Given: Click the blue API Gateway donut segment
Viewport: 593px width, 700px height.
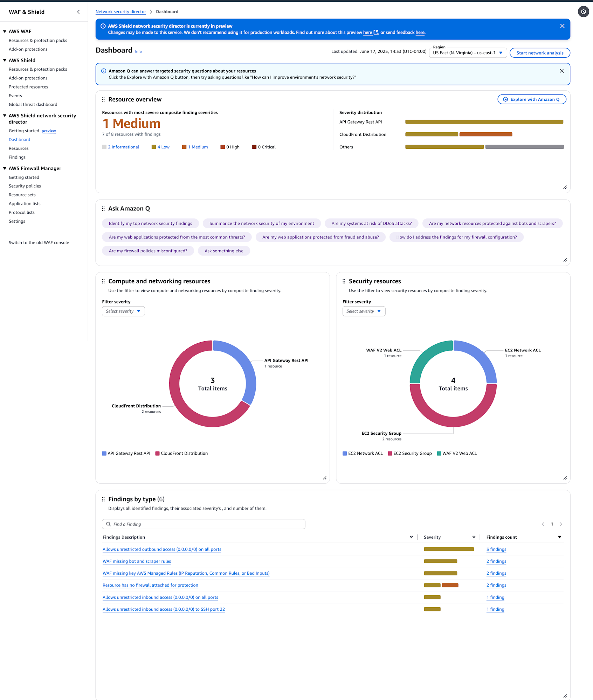Looking at the screenshot, I should pos(245,365).
